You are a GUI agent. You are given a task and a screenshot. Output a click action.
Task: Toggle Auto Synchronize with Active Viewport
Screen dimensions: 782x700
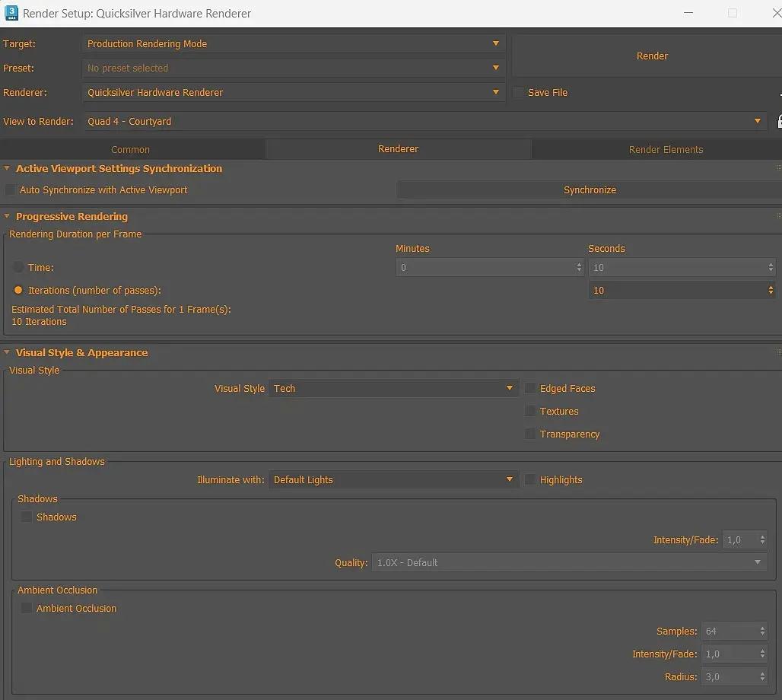coord(10,189)
